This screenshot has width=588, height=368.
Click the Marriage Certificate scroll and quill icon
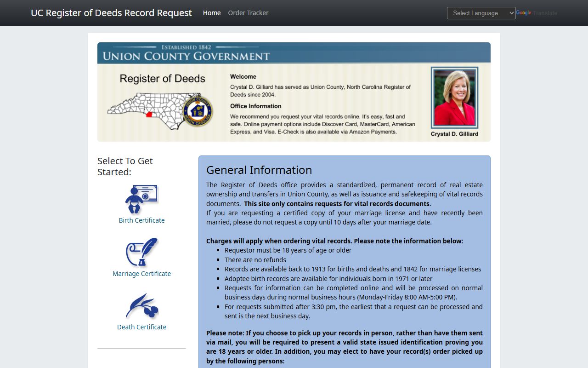pos(141,252)
